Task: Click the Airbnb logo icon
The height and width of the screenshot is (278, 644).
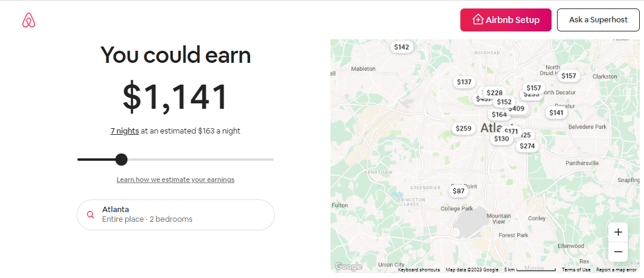Action: 29,20
